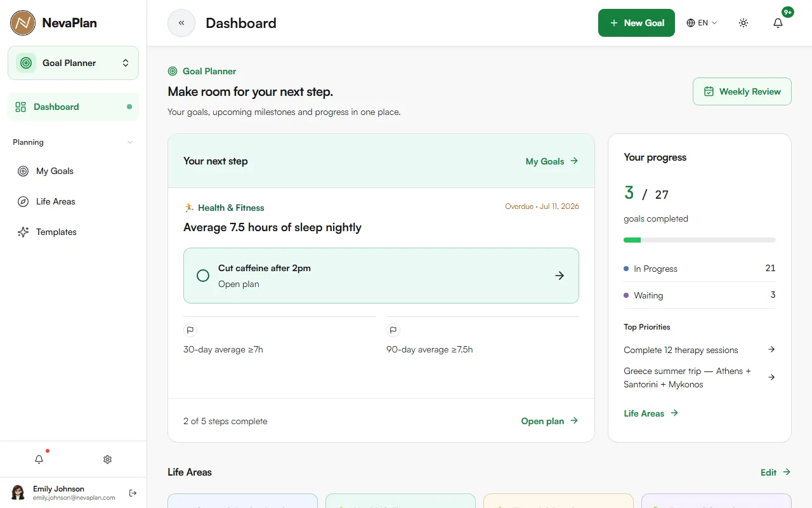
Task: Click the flag icon for 90-day average milestone
Action: pyautogui.click(x=393, y=330)
